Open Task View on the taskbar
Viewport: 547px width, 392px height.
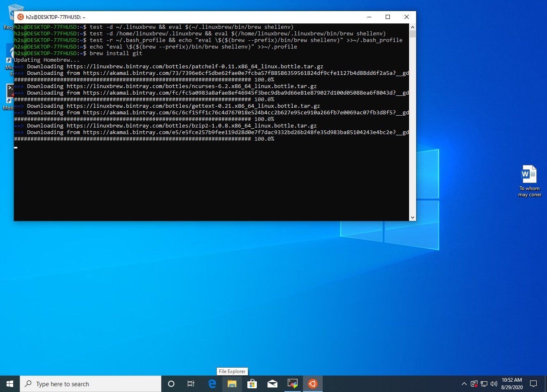point(191,384)
